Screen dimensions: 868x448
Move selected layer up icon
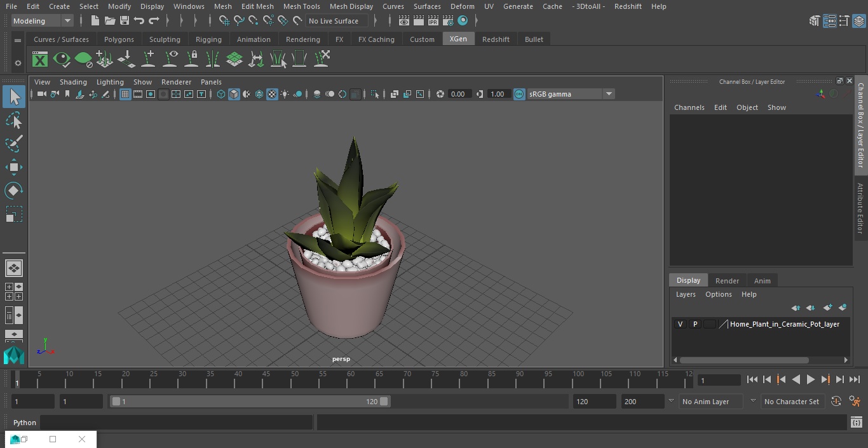pos(796,308)
